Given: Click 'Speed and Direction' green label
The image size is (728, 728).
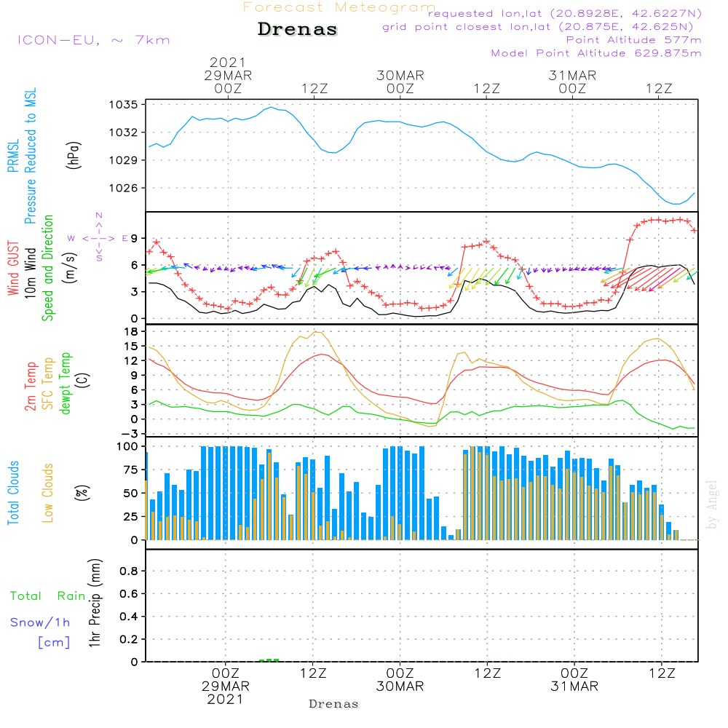Looking at the screenshot, I should pyautogui.click(x=48, y=268).
